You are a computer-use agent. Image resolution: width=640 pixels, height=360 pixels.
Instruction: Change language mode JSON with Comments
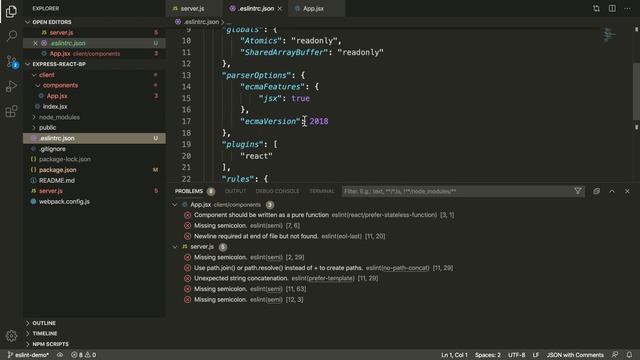575,355
